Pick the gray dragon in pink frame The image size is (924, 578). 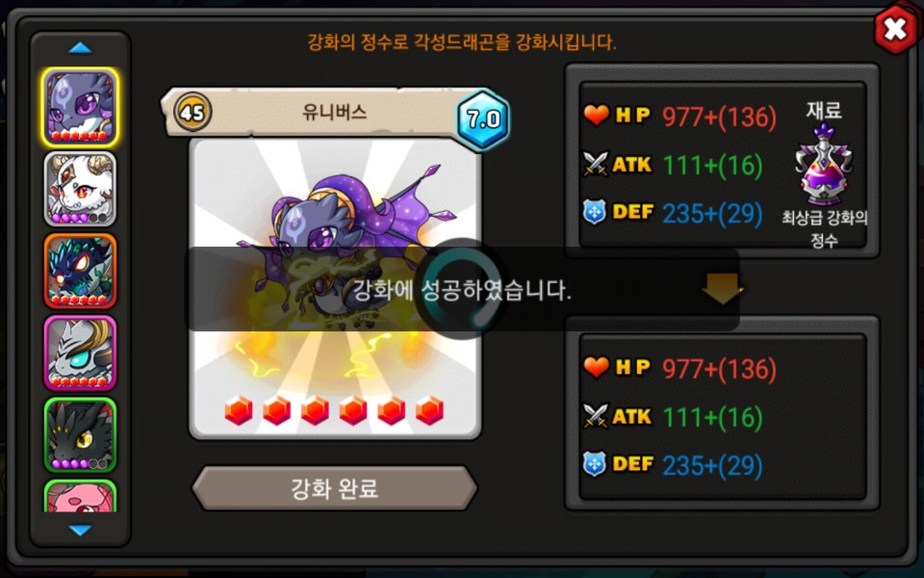click(x=80, y=353)
